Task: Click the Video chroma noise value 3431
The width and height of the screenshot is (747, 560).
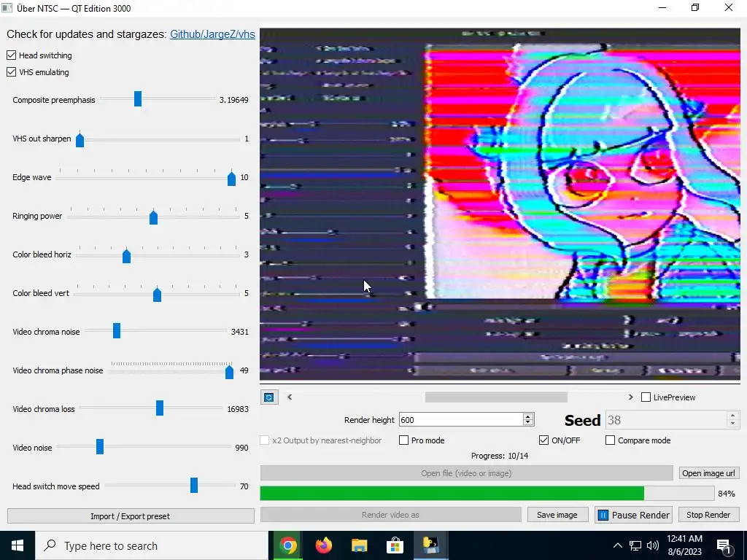Action: coord(239,332)
